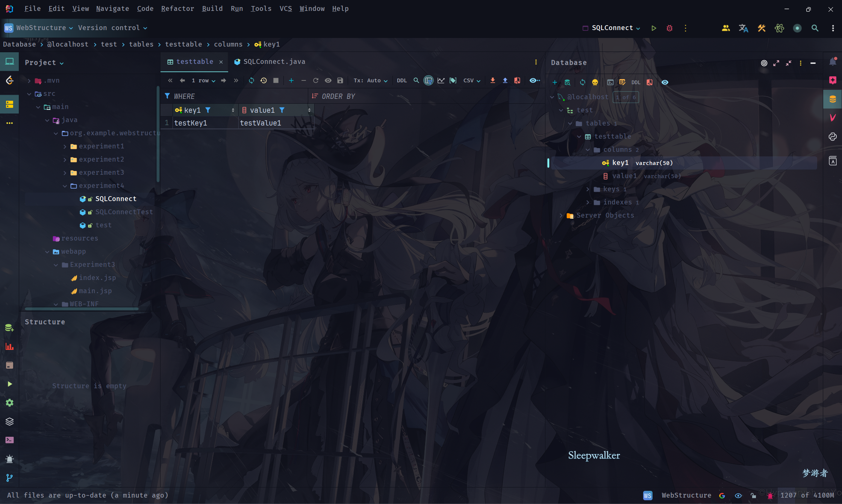Click the memory indicator 1207 of 4100M
The height and width of the screenshot is (504, 842).
(x=807, y=495)
